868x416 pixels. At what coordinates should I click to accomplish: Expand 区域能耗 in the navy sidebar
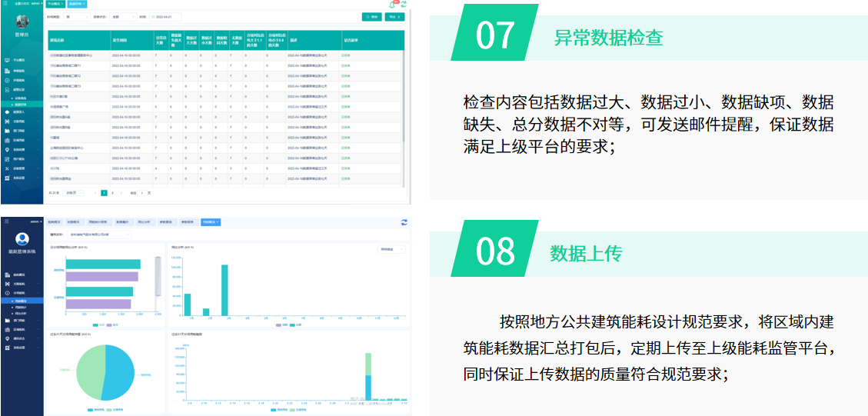point(22,330)
